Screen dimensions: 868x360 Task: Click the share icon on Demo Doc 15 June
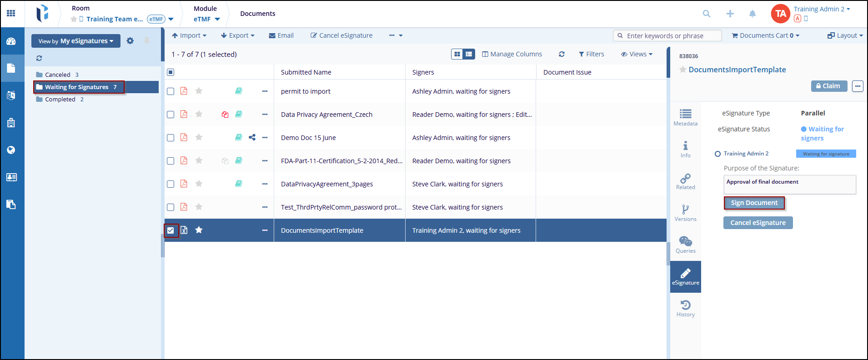[252, 137]
